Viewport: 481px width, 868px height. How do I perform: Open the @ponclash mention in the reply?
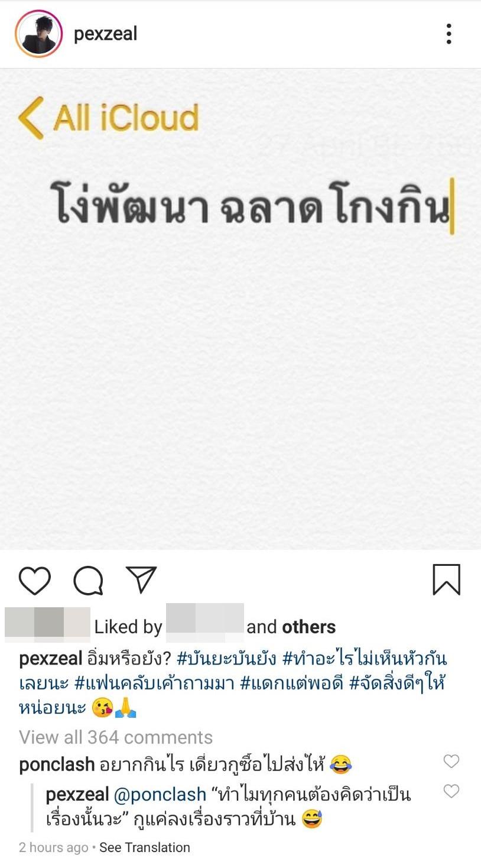coord(160,794)
